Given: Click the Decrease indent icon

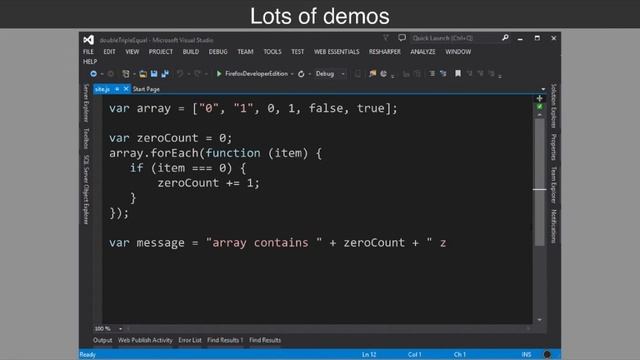Looking at the screenshot, I should coord(432,74).
